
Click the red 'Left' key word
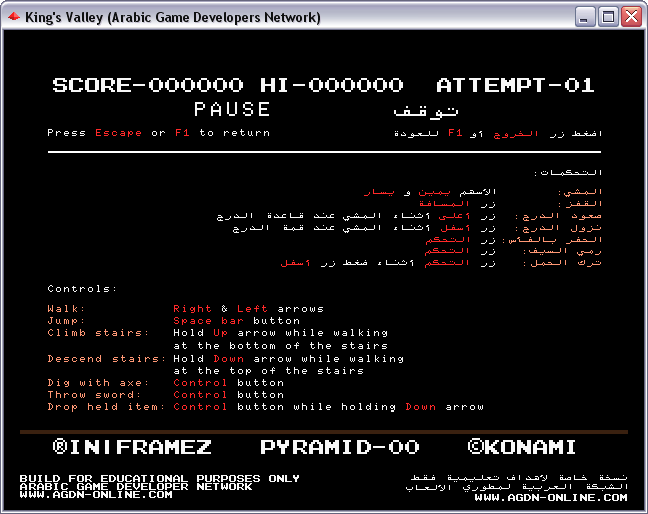(x=252, y=309)
